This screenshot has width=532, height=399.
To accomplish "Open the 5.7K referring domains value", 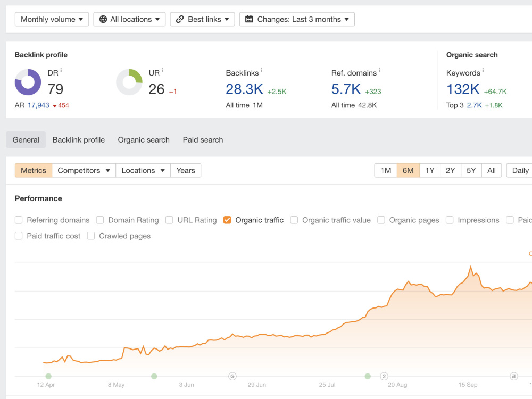I will click(x=346, y=89).
